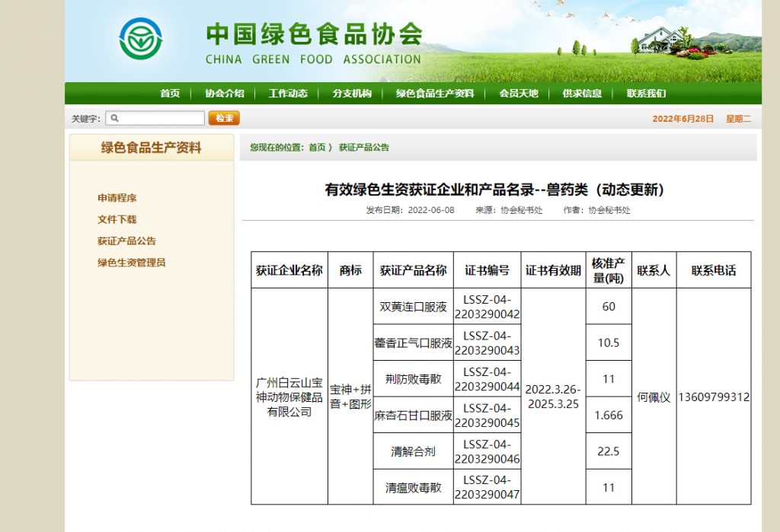
Task: Open the 文件下载 sidebar link
Action: (x=117, y=219)
